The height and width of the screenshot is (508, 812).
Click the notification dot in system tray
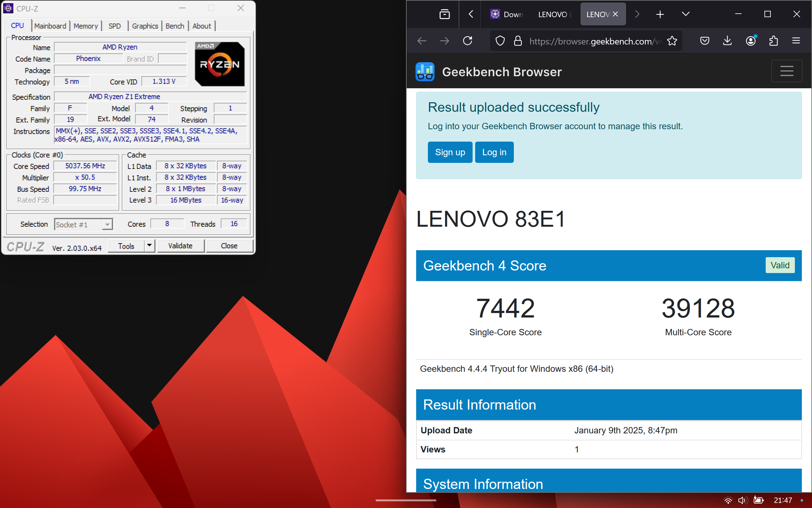pos(802,500)
